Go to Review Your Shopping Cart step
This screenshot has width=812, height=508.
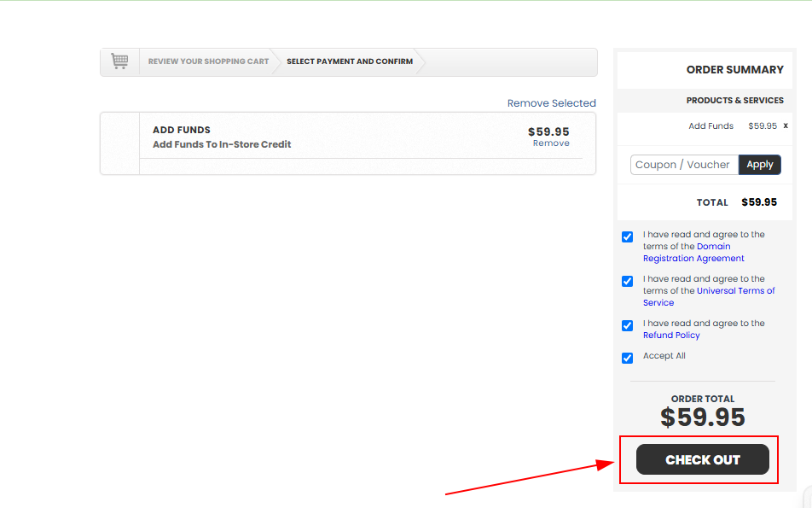[x=208, y=61]
